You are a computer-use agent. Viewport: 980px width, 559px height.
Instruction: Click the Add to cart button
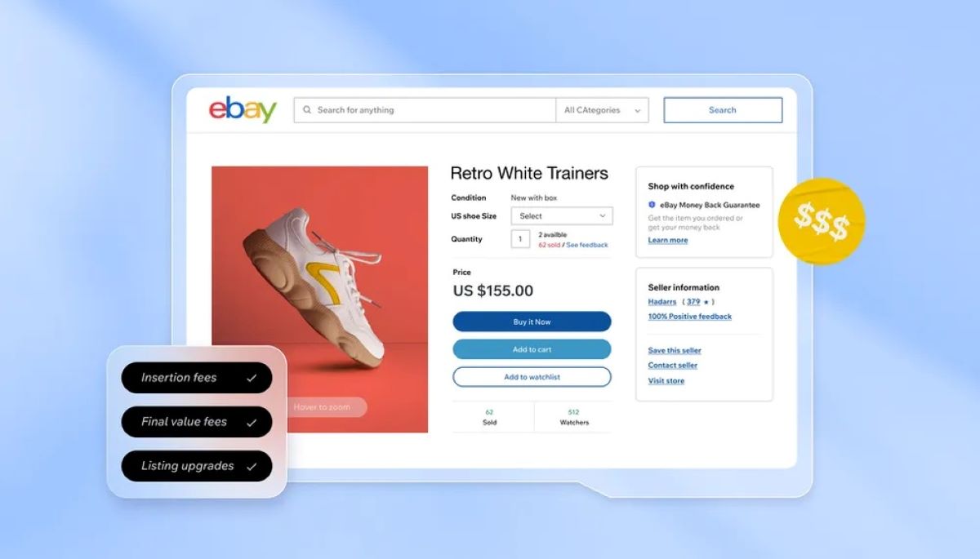click(532, 349)
